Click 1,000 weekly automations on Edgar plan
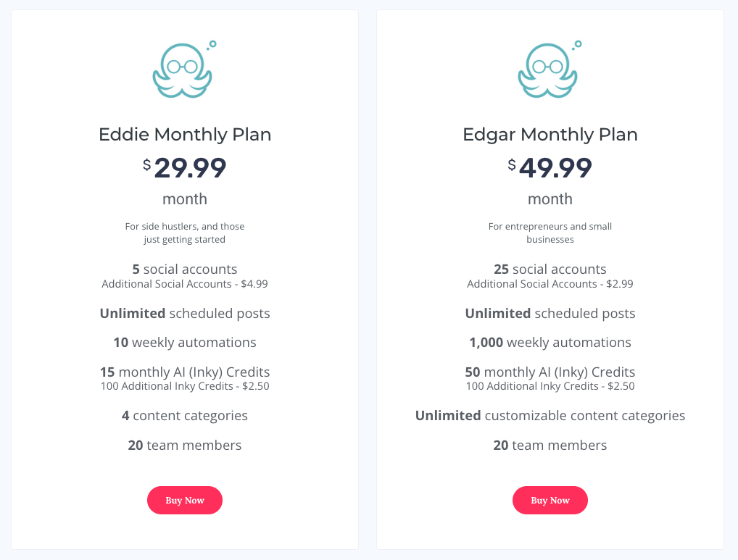Screen dimensions: 738x560 point(550,342)
